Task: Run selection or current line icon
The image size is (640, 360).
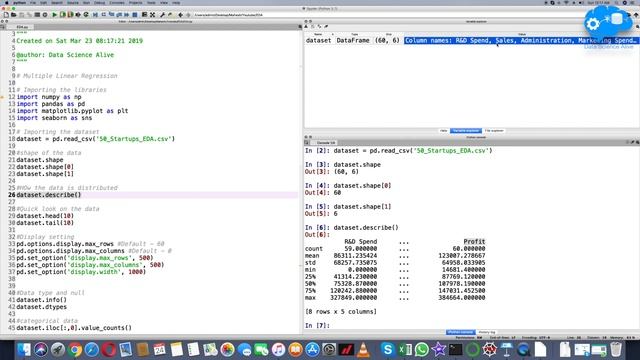Action: [78, 15]
